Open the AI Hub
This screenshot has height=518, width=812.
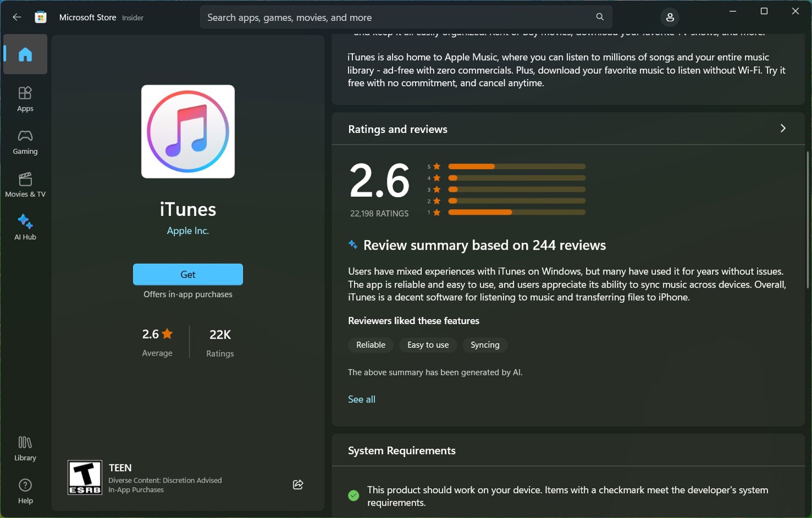25,227
